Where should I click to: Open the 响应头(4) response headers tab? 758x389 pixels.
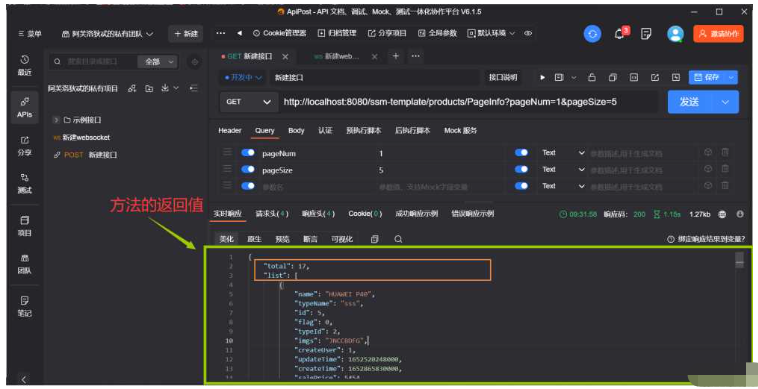point(319,214)
